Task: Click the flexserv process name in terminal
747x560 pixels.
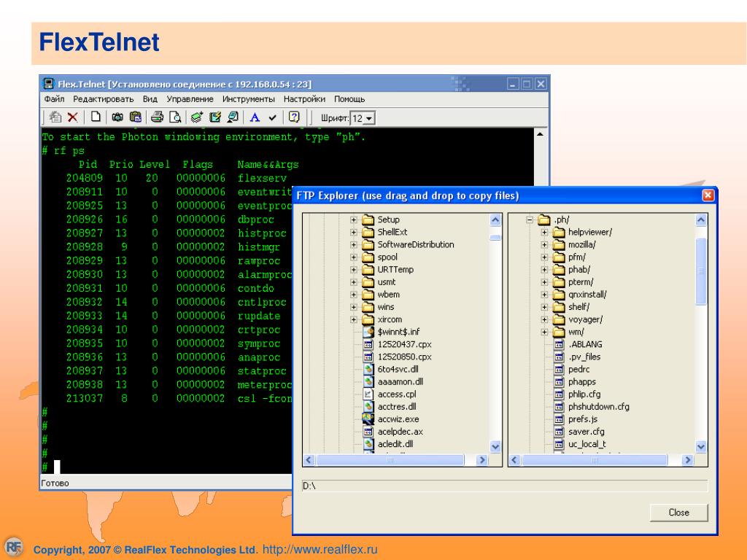Action: pyautogui.click(x=262, y=178)
